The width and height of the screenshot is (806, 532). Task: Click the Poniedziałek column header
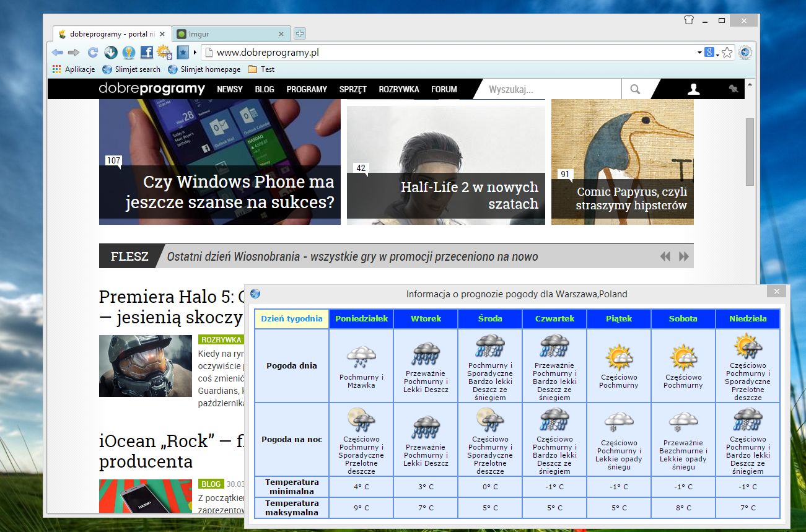(362, 319)
